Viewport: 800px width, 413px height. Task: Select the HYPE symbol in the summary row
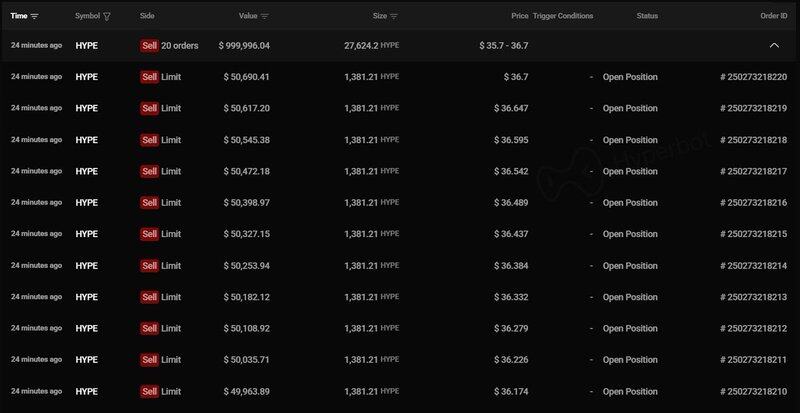(x=87, y=46)
